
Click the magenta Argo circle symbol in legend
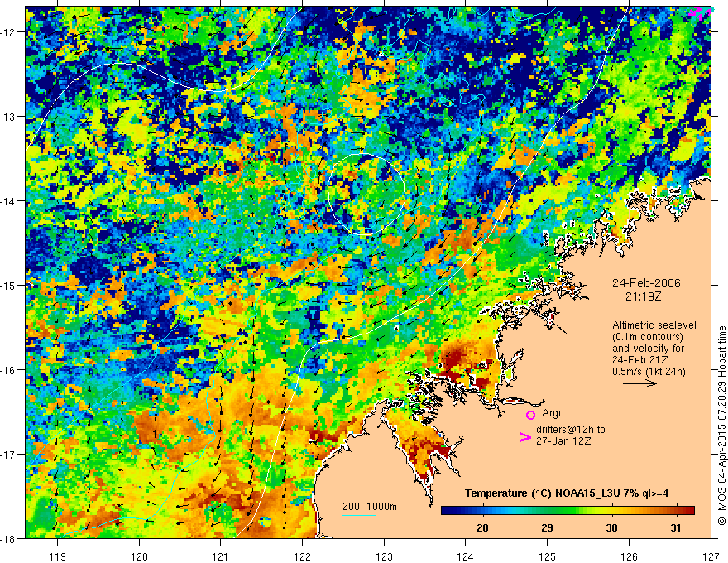click(530, 415)
